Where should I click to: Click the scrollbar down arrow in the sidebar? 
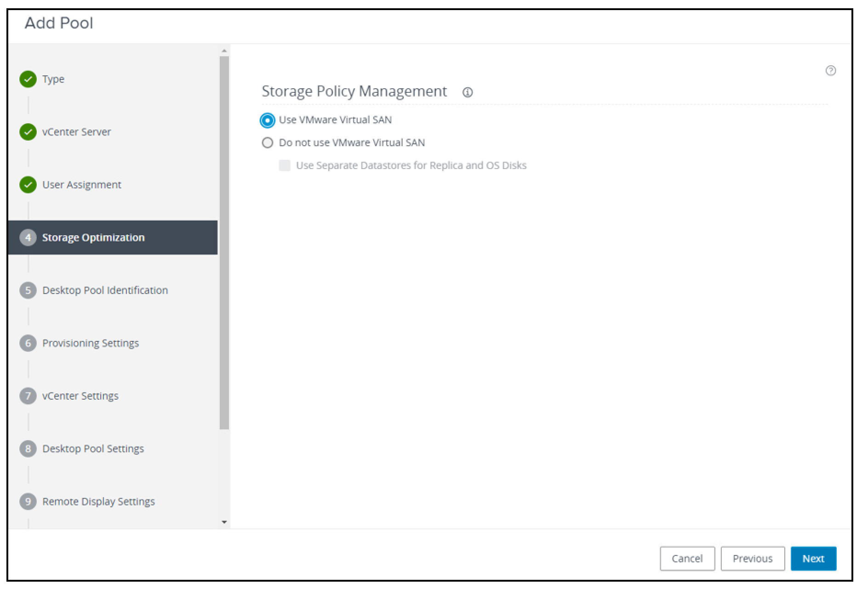coord(224,522)
